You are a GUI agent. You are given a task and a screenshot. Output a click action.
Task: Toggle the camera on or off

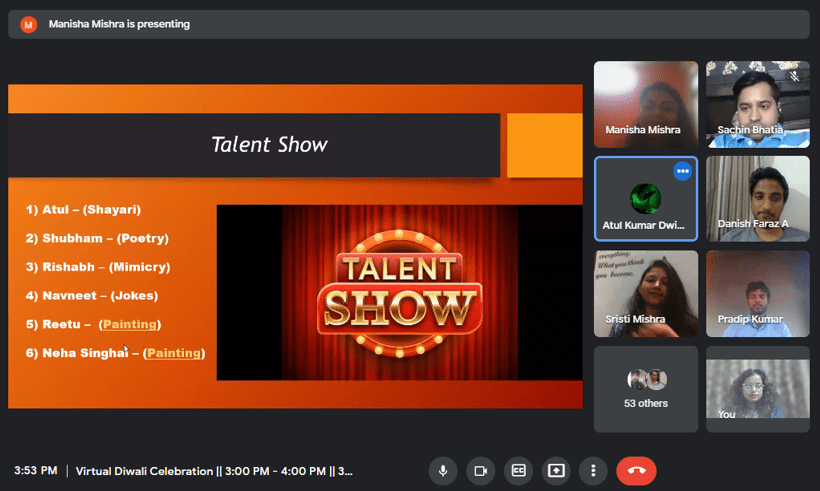(481, 471)
